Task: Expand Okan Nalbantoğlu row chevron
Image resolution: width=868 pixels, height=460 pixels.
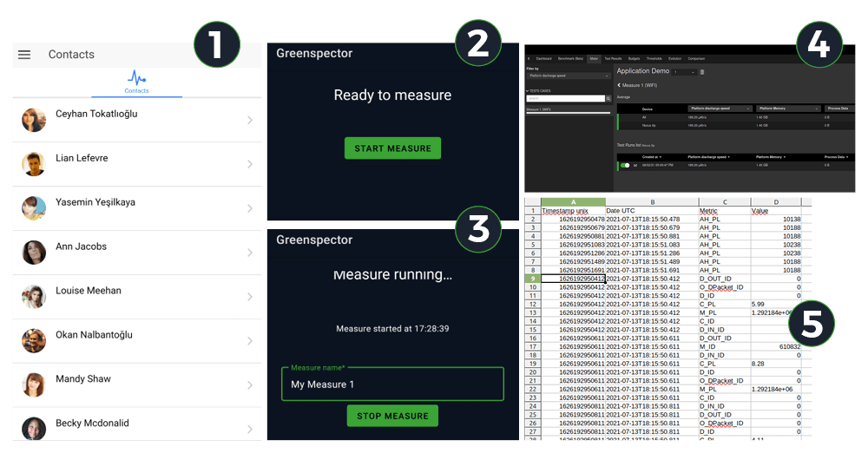Action: click(x=250, y=341)
